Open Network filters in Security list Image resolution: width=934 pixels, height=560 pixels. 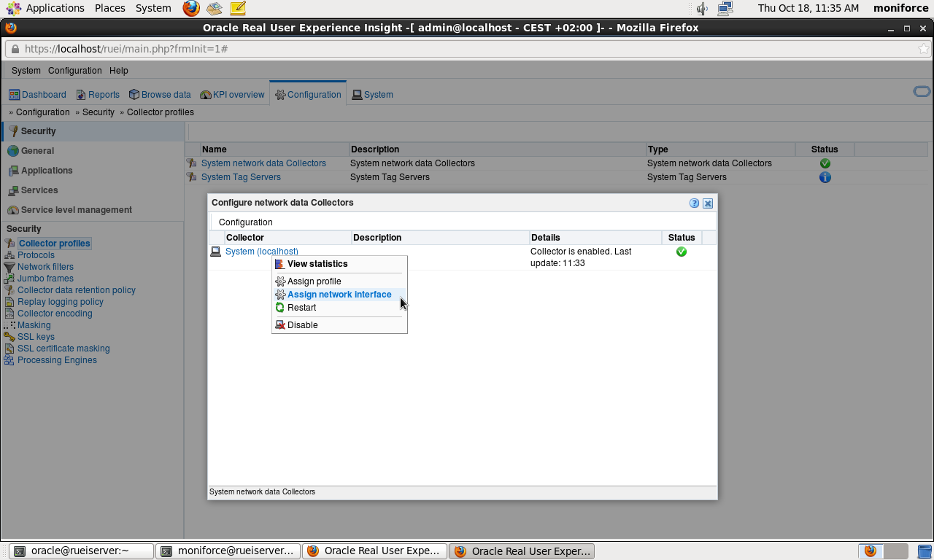(45, 267)
